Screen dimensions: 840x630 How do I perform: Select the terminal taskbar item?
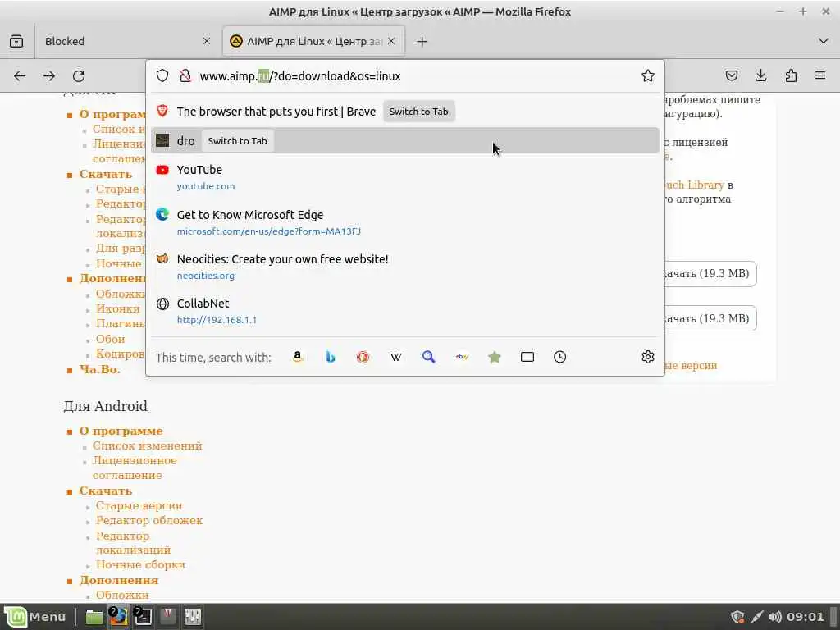[143, 617]
